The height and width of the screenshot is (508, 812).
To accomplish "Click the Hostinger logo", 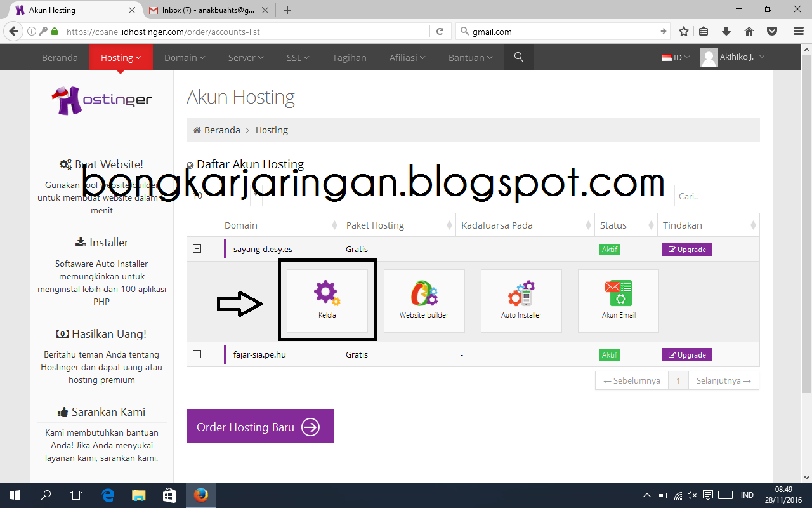I will coord(102,100).
